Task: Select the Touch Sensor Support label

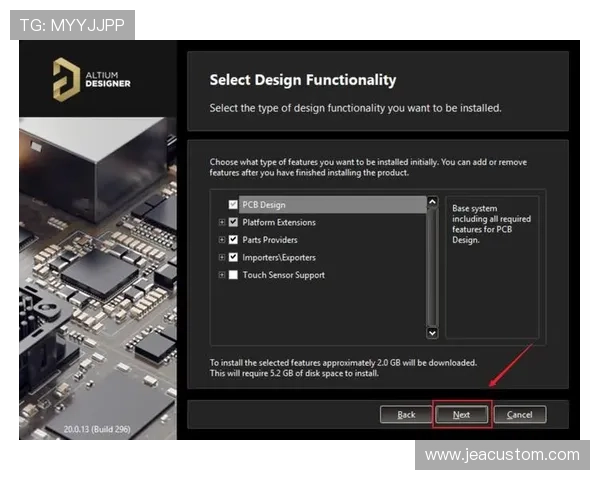Action: (283, 275)
